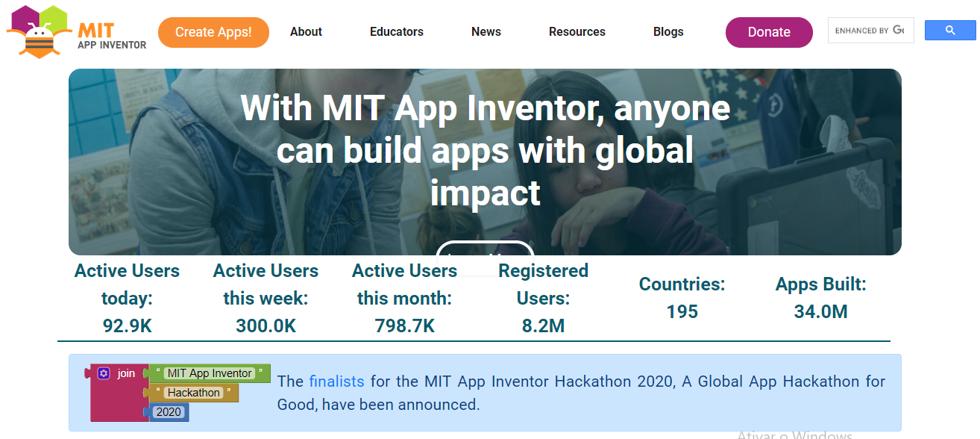The height and width of the screenshot is (439, 980).
Task: Click the hero headline about global impact
Action: (x=486, y=151)
